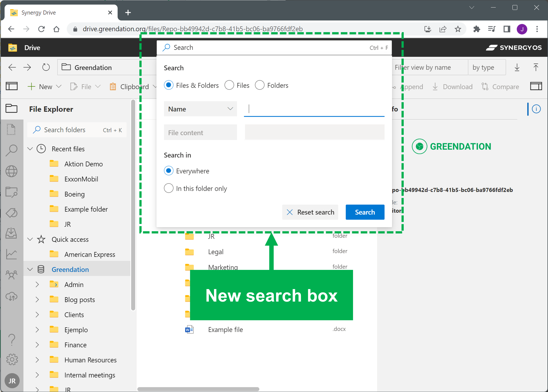Screen dimensions: 548x392
Task: Click the name search text field
Action: point(314,109)
